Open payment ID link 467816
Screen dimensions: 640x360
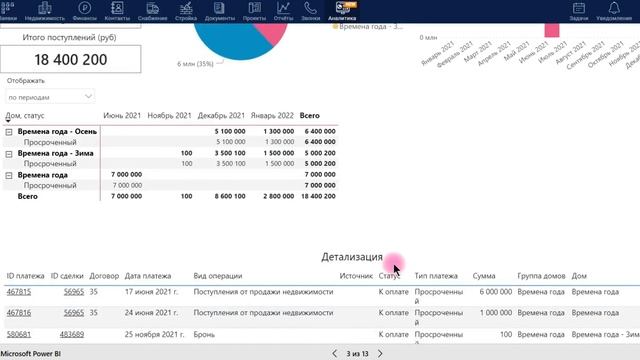(x=19, y=313)
